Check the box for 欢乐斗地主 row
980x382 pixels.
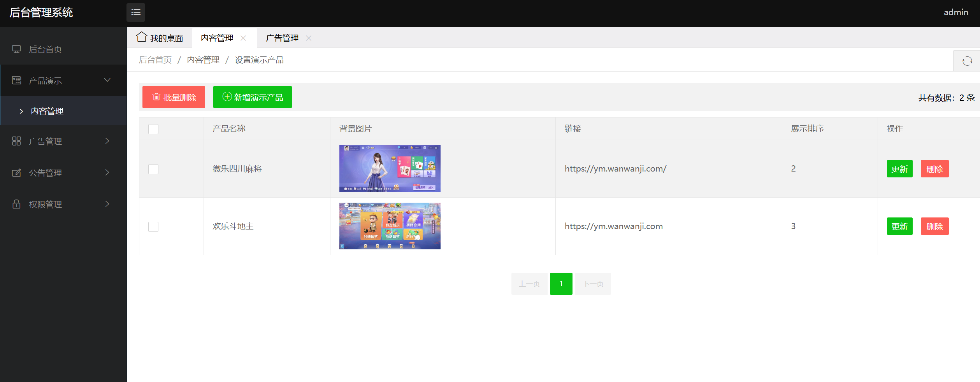[x=153, y=227]
